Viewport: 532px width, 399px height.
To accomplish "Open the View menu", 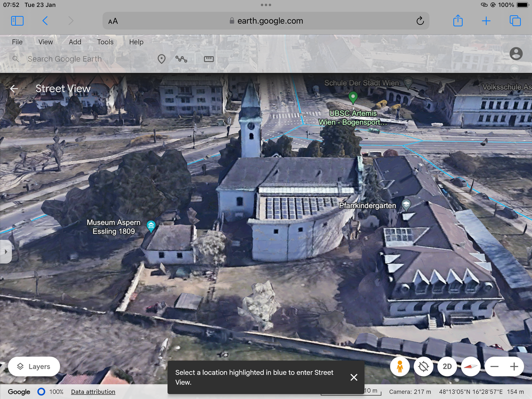I will (45, 42).
